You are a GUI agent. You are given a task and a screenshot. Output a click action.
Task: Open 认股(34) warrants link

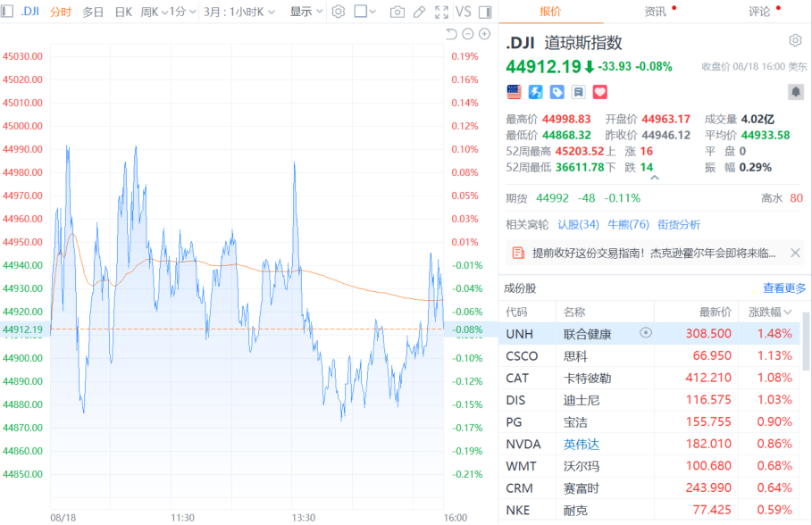(579, 224)
